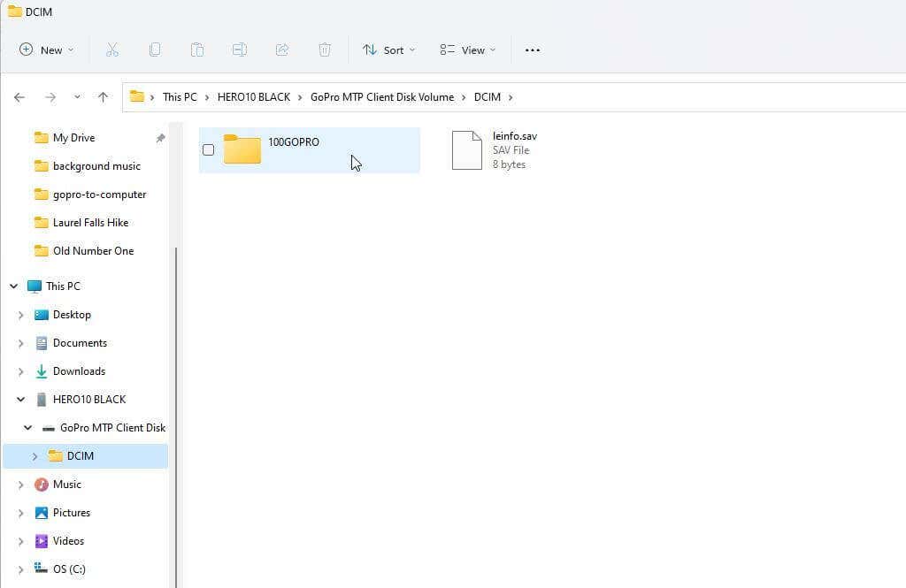
Task: Click the Share icon in toolbar
Action: point(282,50)
